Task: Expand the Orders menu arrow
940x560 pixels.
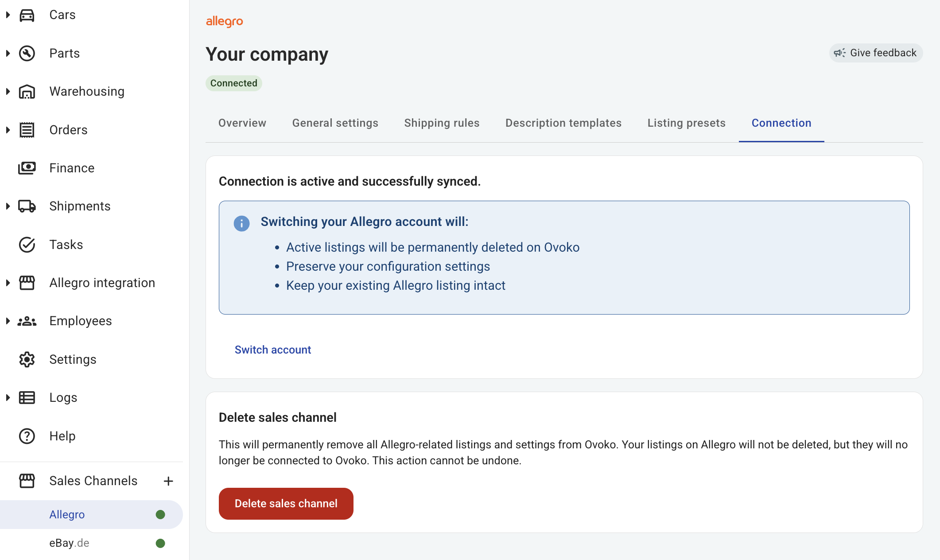Action: pos(8,130)
